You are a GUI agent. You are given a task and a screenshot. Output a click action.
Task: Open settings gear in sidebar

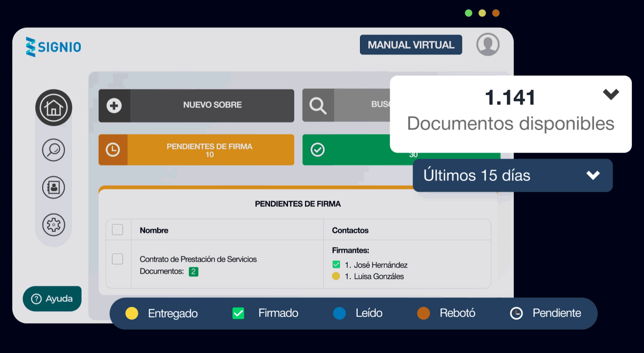(x=53, y=225)
